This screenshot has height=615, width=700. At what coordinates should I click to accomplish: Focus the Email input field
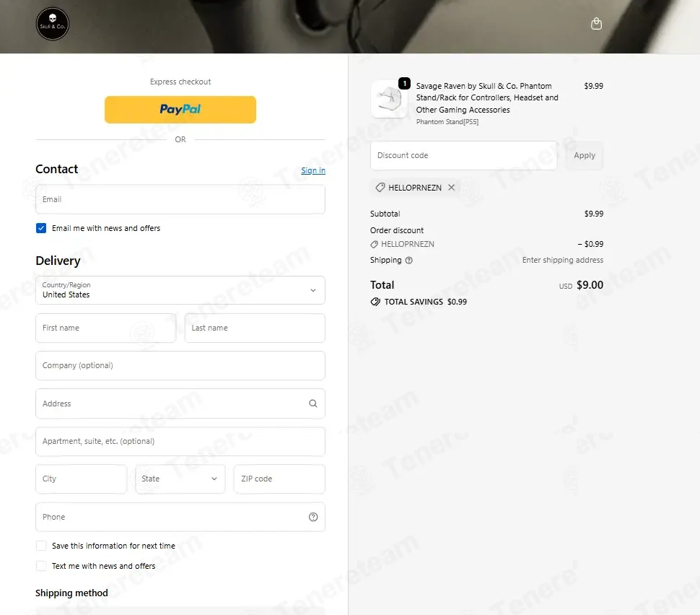(180, 199)
